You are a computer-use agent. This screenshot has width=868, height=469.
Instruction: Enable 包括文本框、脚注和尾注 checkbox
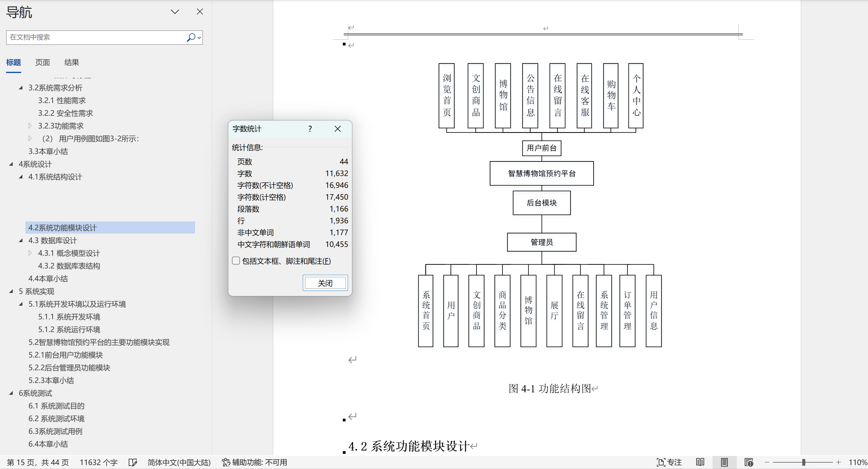[x=236, y=261]
